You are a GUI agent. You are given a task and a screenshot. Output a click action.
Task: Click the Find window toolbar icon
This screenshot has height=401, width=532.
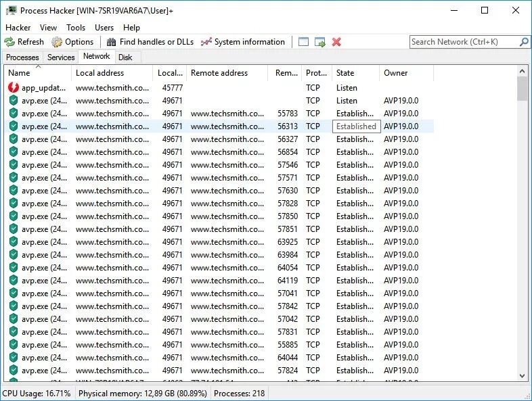[x=303, y=42]
